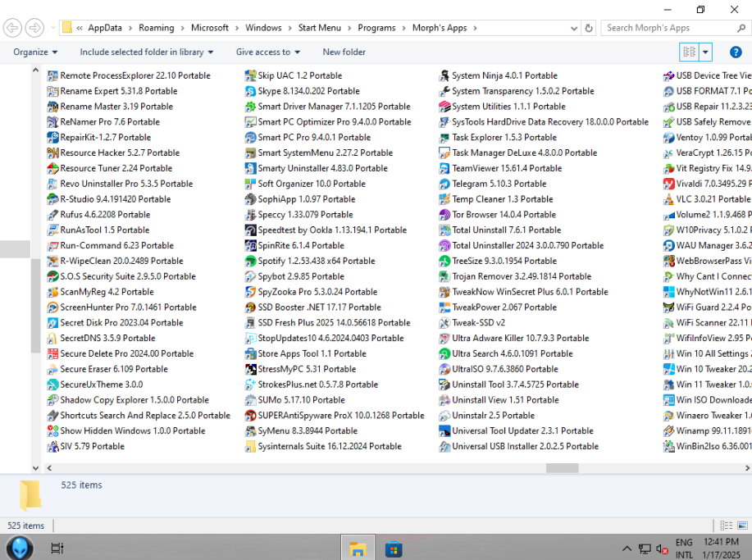Image resolution: width=752 pixels, height=560 pixels.
Task: Refresh the Morph's Apps folder
Action: pyautogui.click(x=589, y=29)
